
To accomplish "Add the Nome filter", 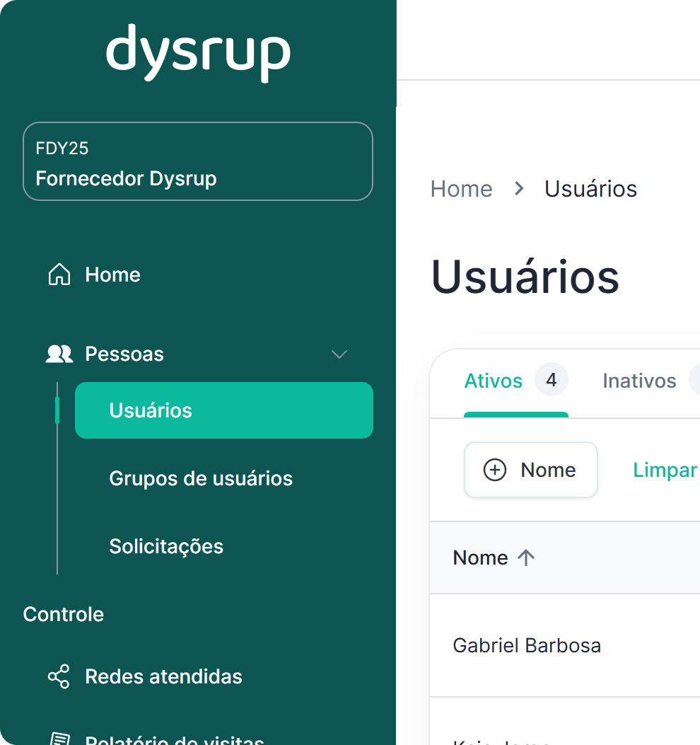I will coord(531,470).
